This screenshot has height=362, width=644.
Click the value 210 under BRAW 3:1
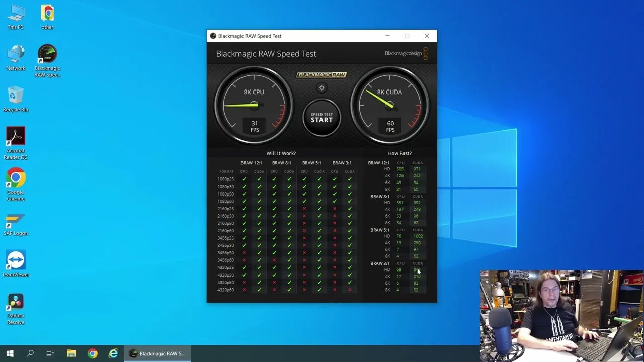pos(417,277)
